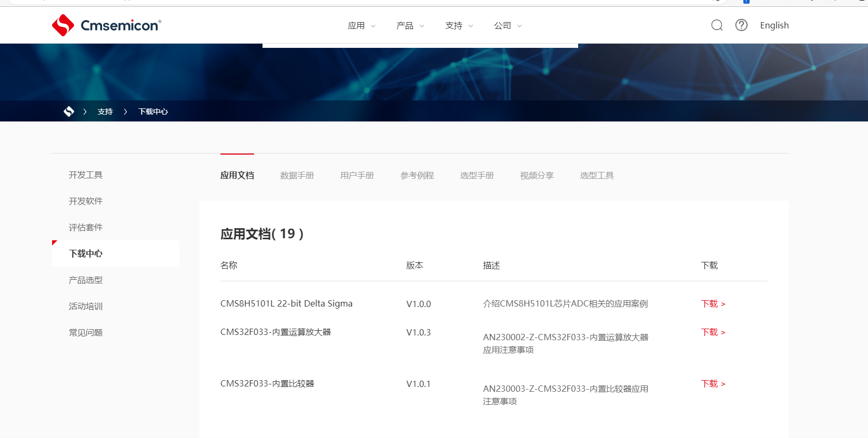
Task: Open 开发工具 in the sidebar
Action: click(x=86, y=175)
